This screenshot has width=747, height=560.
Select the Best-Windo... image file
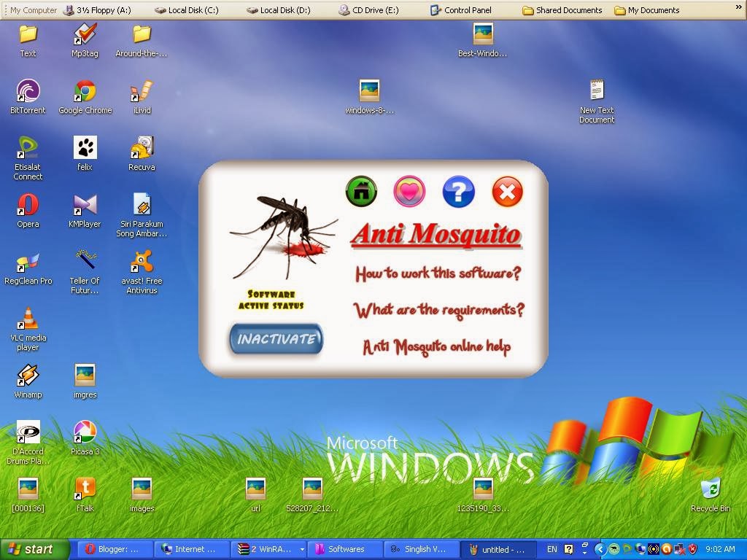point(483,41)
